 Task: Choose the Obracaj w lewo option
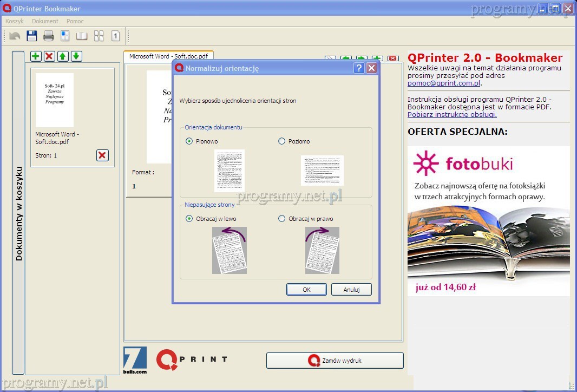tap(189, 219)
